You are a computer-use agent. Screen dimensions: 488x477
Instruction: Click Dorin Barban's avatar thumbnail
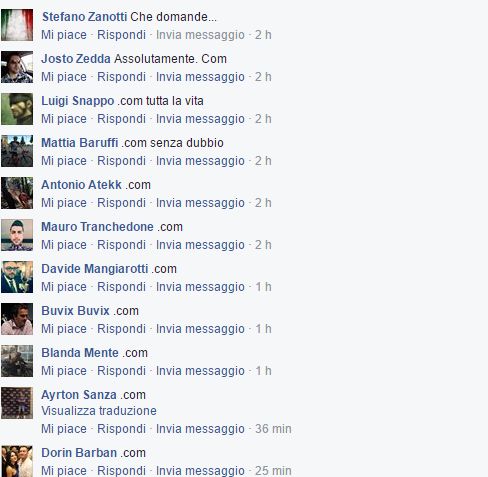point(17,461)
